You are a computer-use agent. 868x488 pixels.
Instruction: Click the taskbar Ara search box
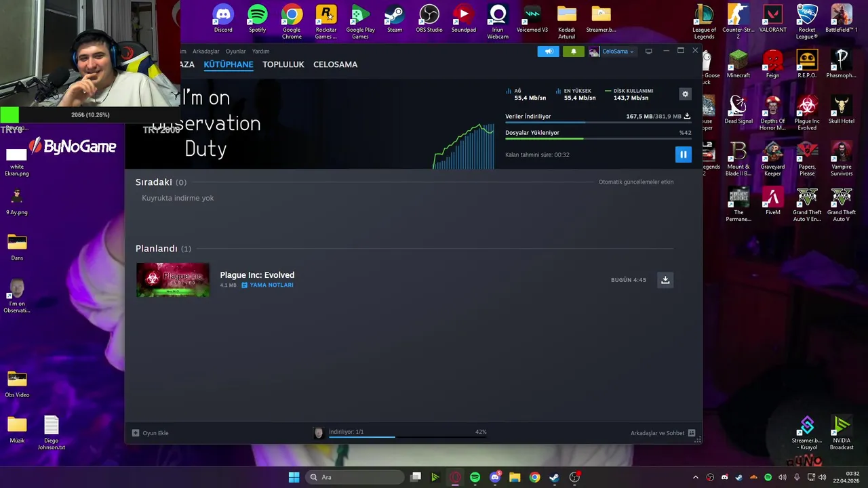click(355, 477)
